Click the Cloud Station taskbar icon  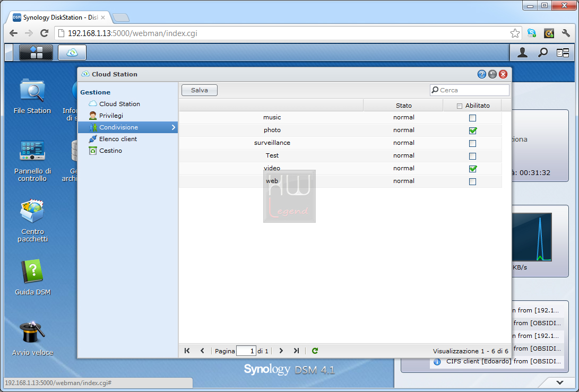coord(72,53)
